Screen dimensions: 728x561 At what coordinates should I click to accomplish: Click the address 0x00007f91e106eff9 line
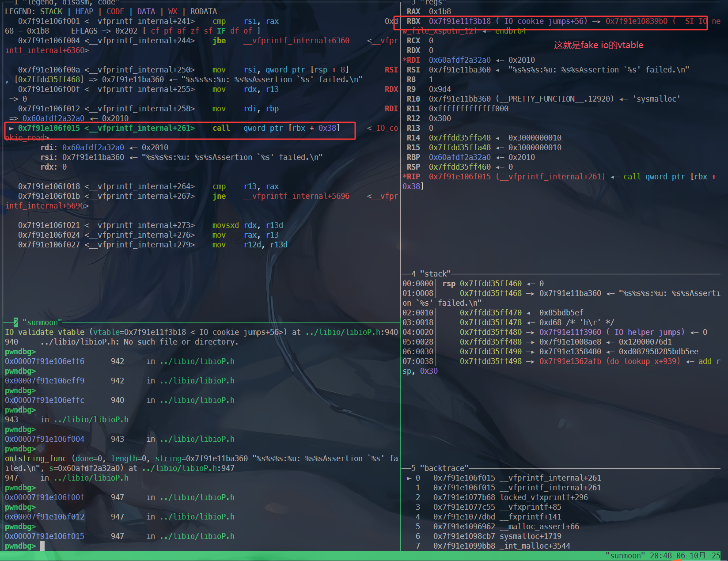click(120, 381)
